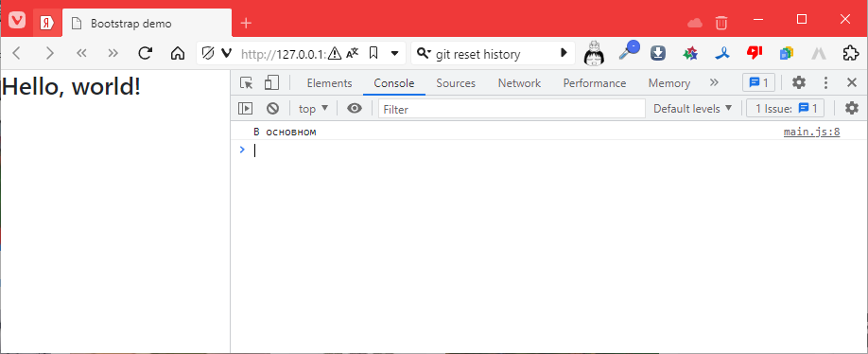Show more DevTools tabs via the chevron
Screen dimensions: 868x354
[714, 82]
